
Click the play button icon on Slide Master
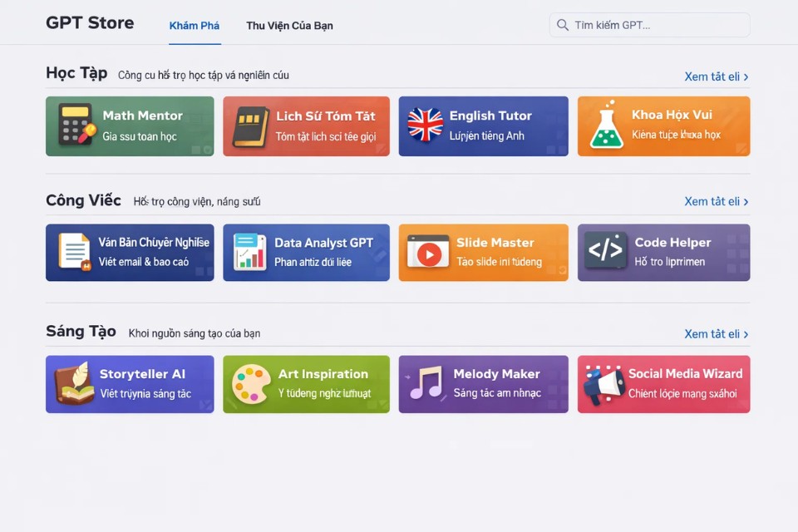pyautogui.click(x=428, y=252)
